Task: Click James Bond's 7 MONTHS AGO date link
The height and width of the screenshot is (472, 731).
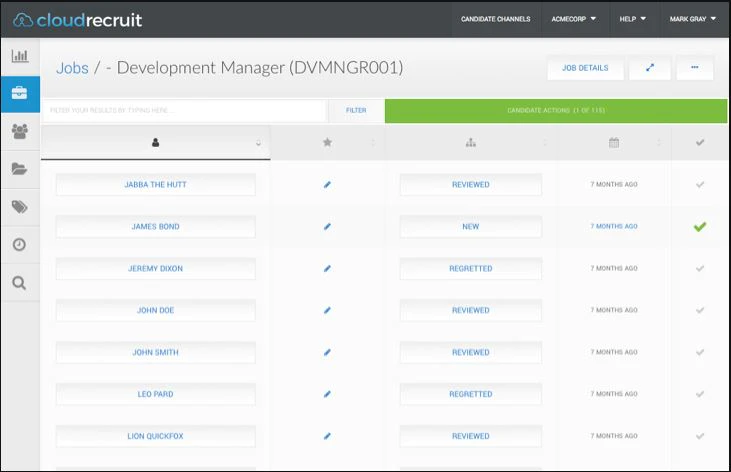Action: [x=614, y=226]
